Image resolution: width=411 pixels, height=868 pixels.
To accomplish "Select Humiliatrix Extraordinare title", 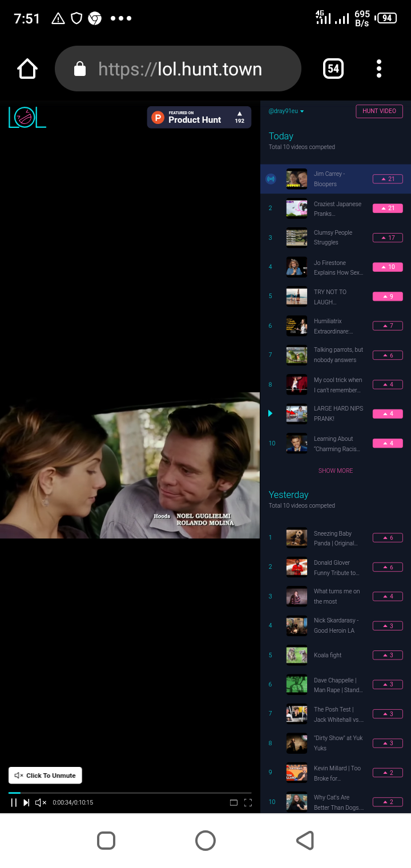I will coord(333,326).
